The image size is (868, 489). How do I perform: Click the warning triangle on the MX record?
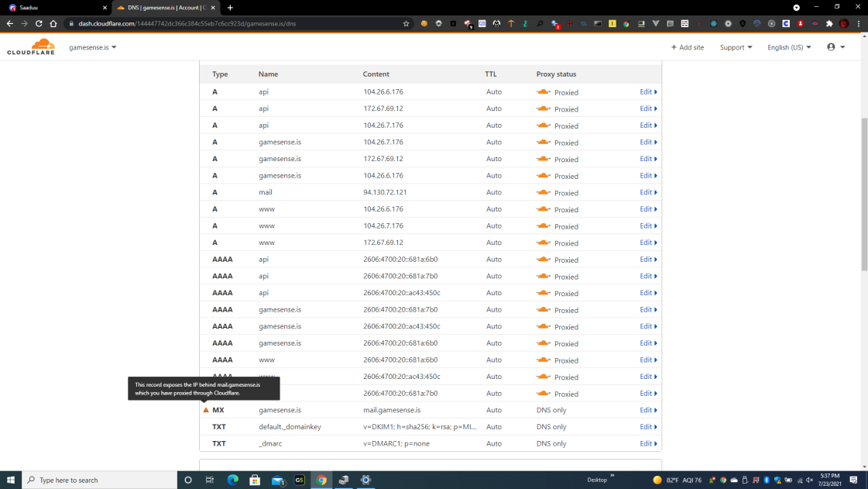coord(206,410)
